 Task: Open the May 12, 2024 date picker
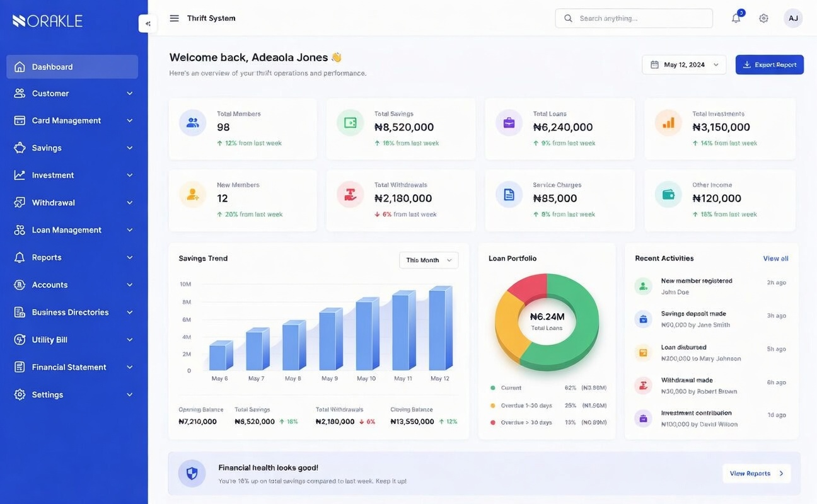684,65
